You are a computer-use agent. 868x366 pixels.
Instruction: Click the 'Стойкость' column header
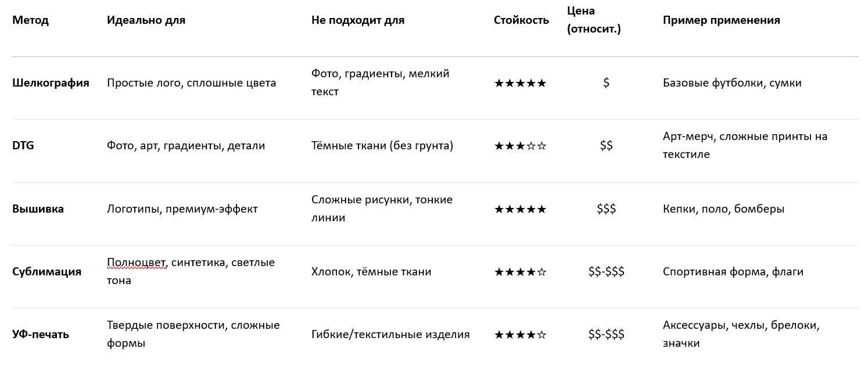[521, 20]
